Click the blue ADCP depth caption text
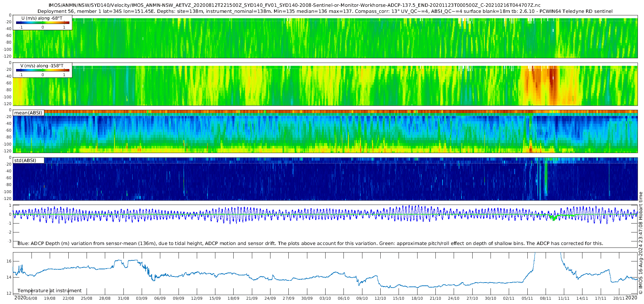Screen dimensions: 644x304 coord(310,243)
